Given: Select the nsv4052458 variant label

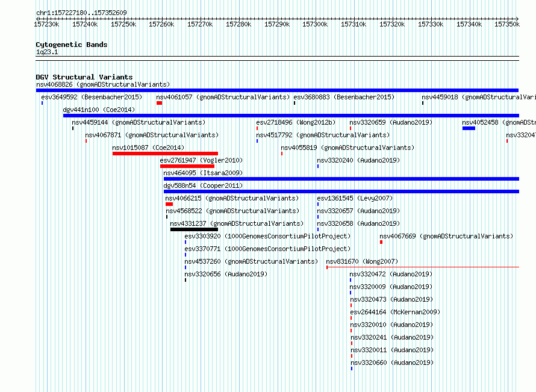Looking at the screenshot, I should [x=499, y=122].
